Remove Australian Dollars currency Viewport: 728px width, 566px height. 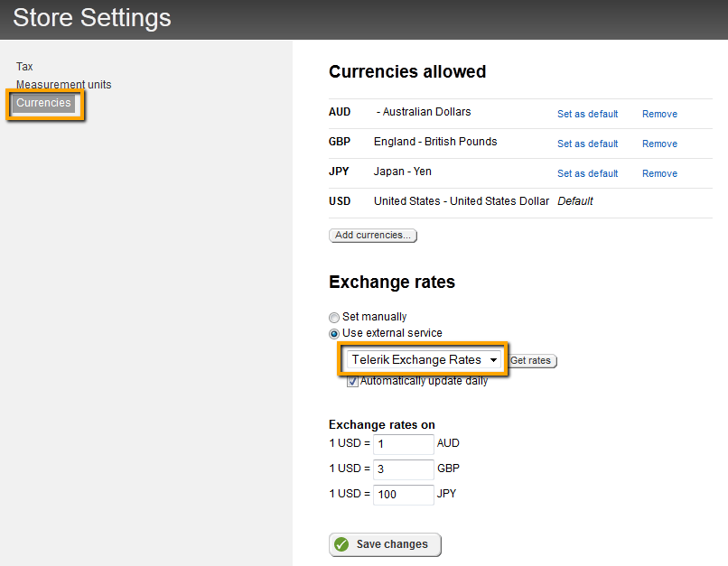click(x=659, y=114)
